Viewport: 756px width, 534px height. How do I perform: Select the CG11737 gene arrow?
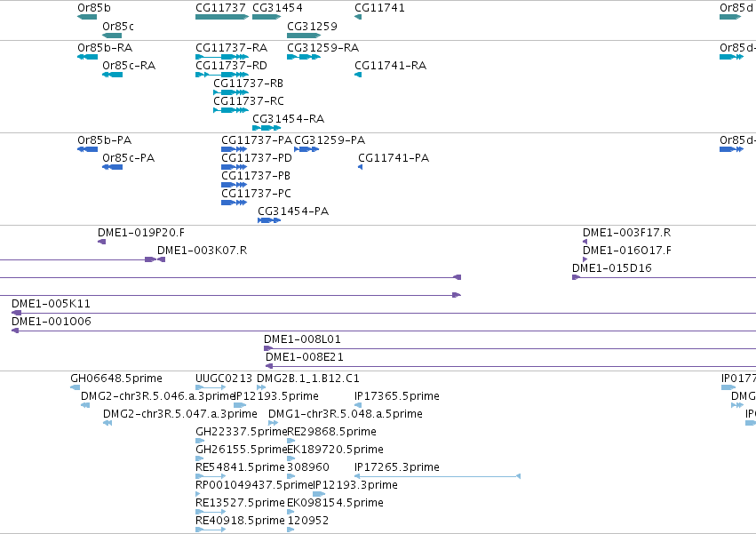pos(222,18)
